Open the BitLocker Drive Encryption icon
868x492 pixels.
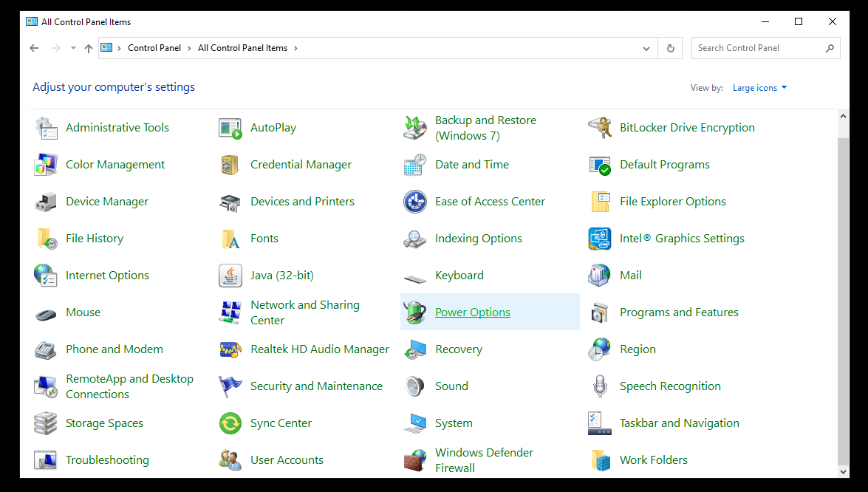(x=600, y=128)
